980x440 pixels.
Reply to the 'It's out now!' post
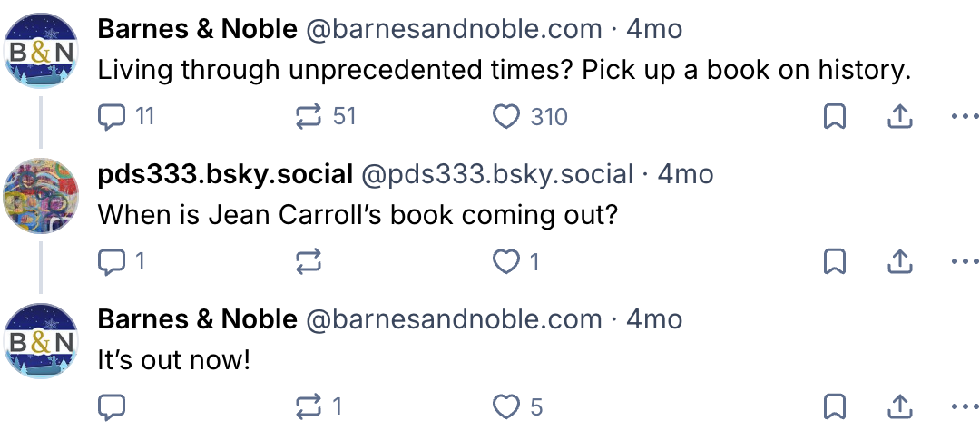coord(112,407)
